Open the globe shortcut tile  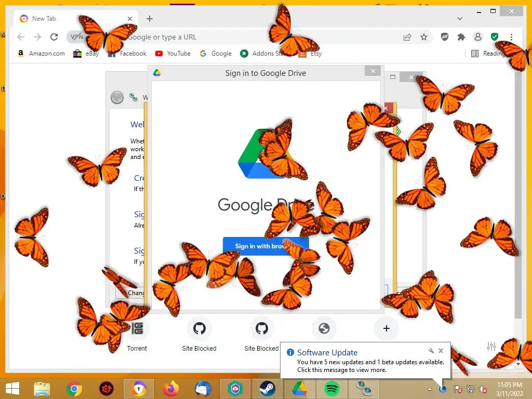[324, 328]
